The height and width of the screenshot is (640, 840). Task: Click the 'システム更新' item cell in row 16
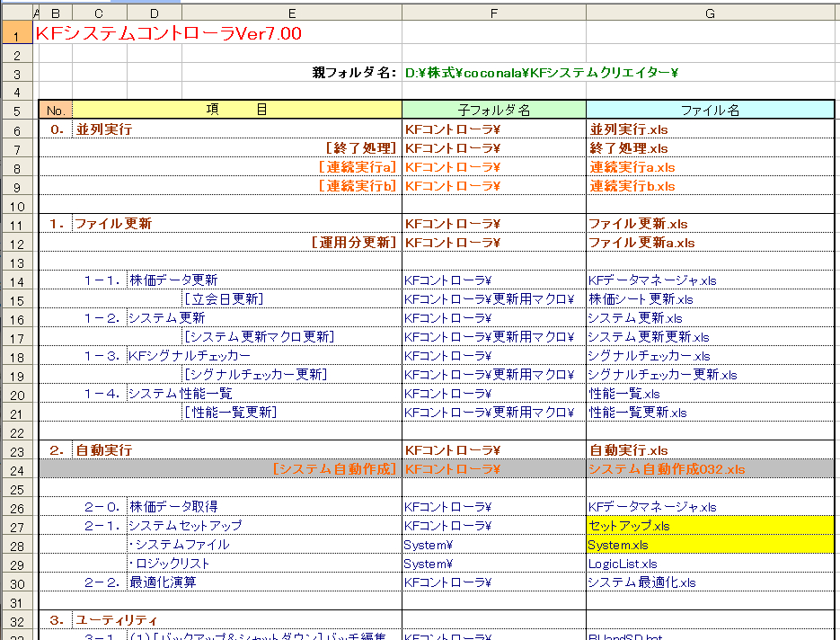(166, 318)
